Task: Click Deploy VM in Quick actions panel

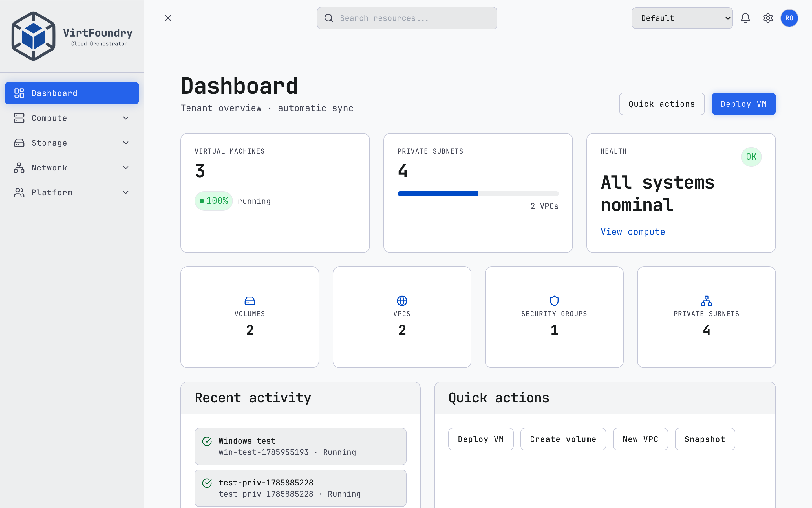Action: 481,439
